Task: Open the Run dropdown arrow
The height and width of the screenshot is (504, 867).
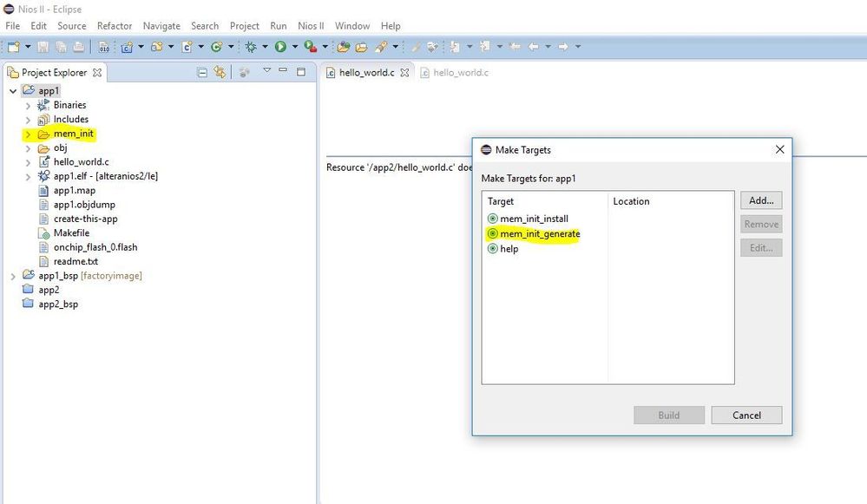Action: click(x=295, y=47)
